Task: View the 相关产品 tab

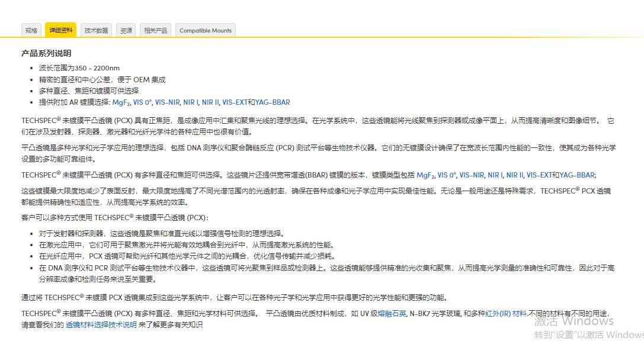Action: [155, 30]
